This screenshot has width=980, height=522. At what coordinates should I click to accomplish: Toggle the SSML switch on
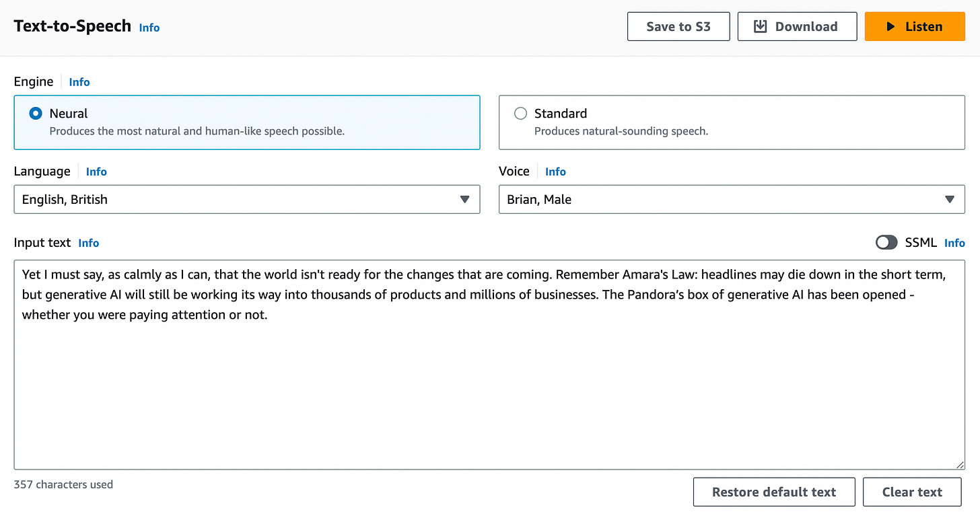point(886,243)
